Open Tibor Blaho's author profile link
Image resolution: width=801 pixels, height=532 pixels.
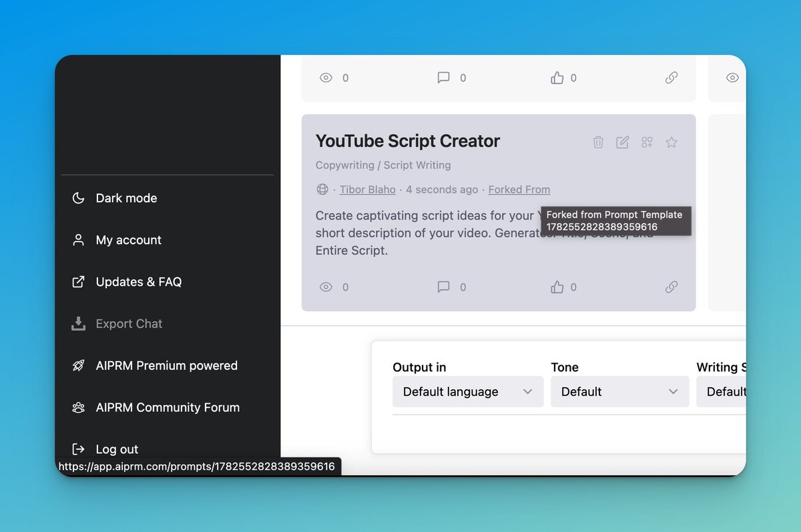(367, 190)
